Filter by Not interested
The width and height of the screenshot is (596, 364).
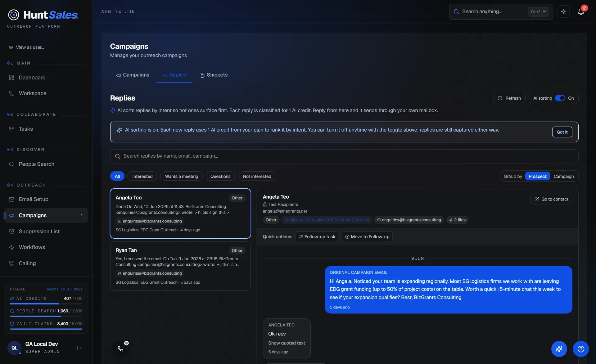pyautogui.click(x=257, y=176)
